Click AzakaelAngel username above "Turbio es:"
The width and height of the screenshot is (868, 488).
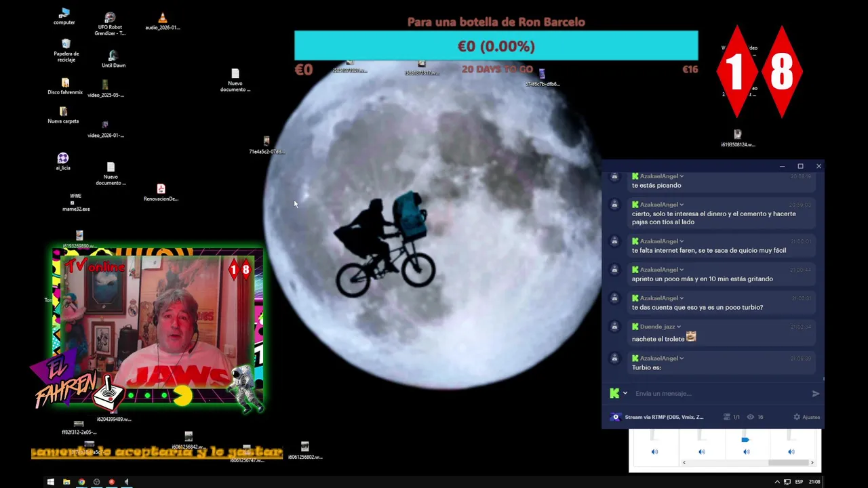tap(659, 358)
